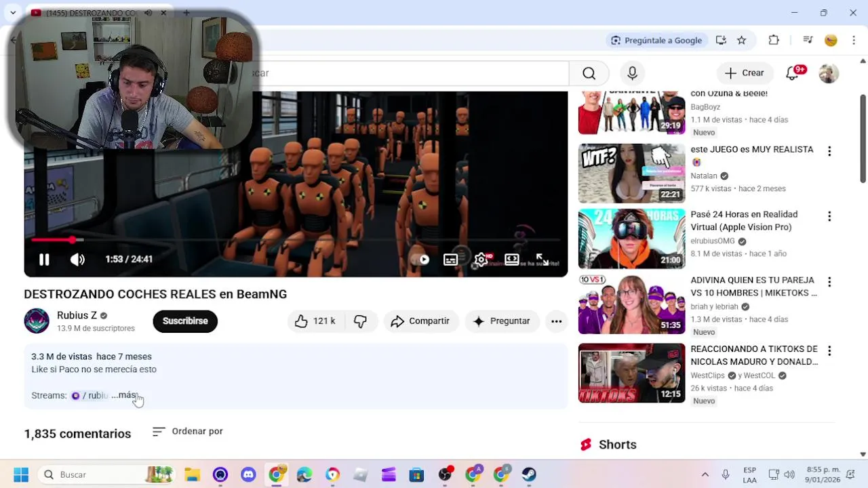Open Chrome profile avatar

(831, 40)
